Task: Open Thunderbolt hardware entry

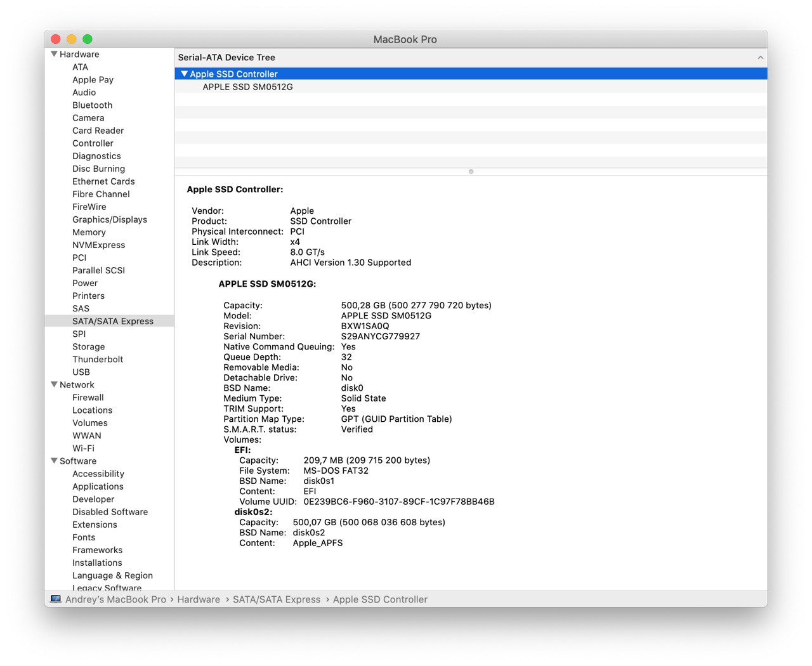Action: (x=98, y=359)
